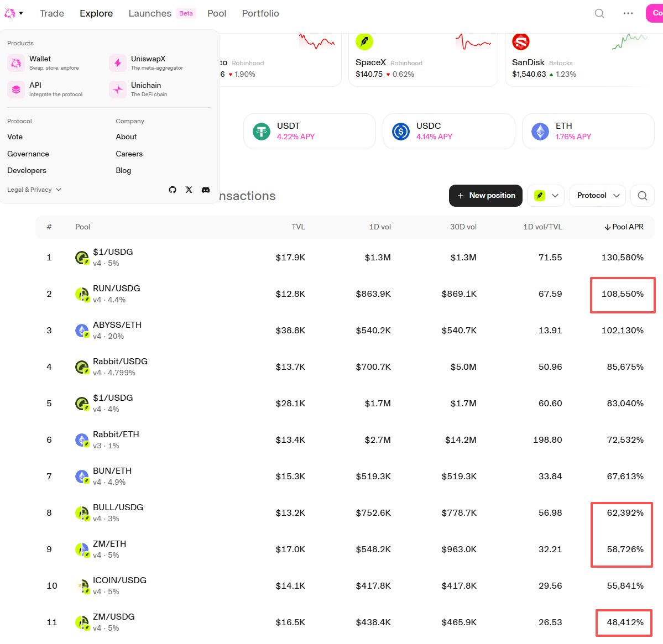Open the Governance link
The width and height of the screenshot is (663, 644).
click(28, 154)
